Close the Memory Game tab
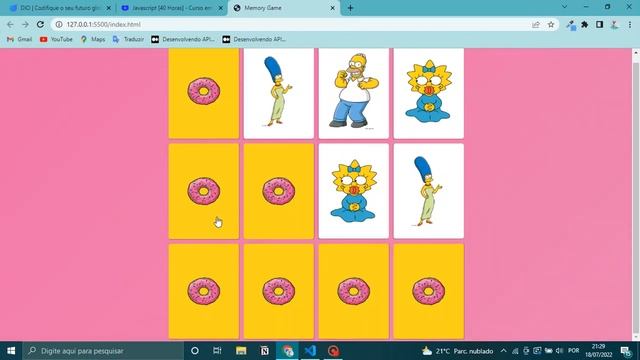Viewport: 640px width, 360px height. click(x=332, y=8)
